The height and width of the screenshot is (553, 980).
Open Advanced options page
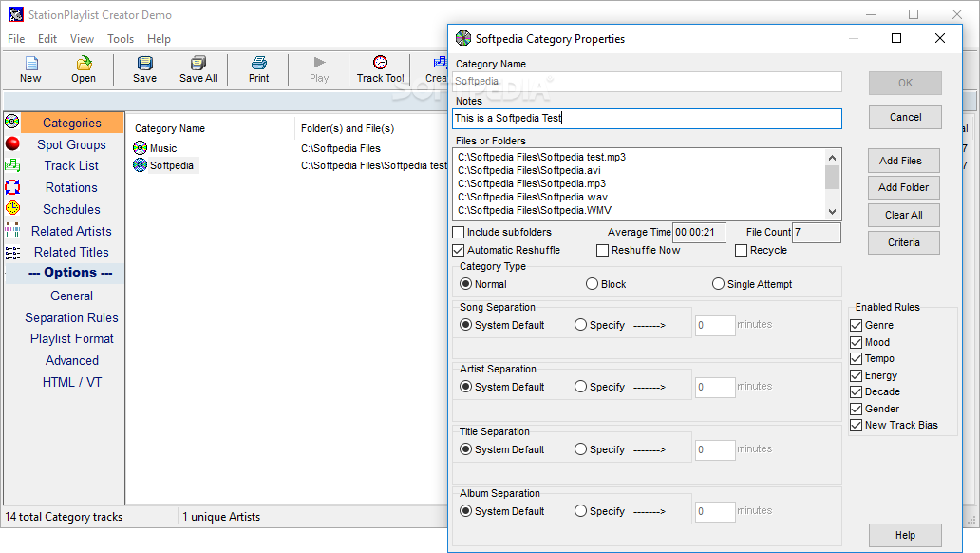[72, 360]
